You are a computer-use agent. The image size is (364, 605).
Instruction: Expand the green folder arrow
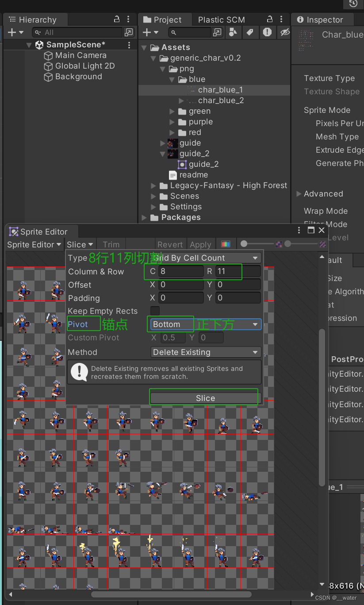[172, 112]
